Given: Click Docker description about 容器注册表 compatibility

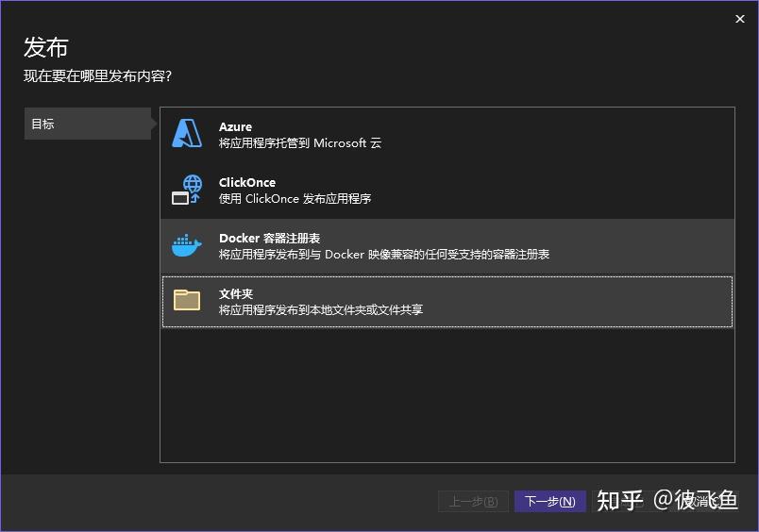Looking at the screenshot, I should [384, 255].
